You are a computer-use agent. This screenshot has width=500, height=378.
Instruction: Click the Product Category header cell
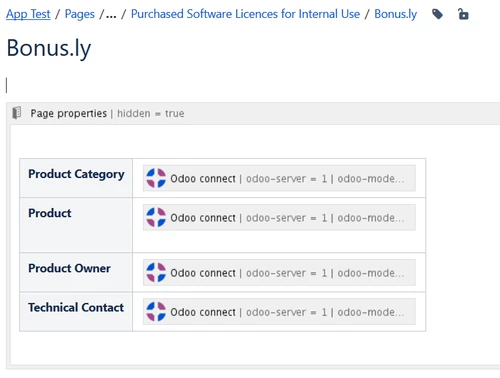[76, 178]
